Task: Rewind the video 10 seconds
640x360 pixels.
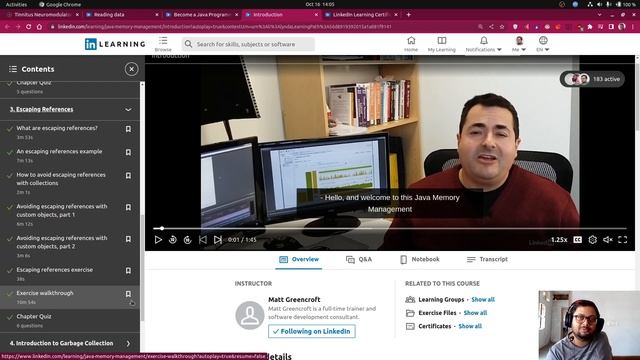Action: (x=173, y=240)
